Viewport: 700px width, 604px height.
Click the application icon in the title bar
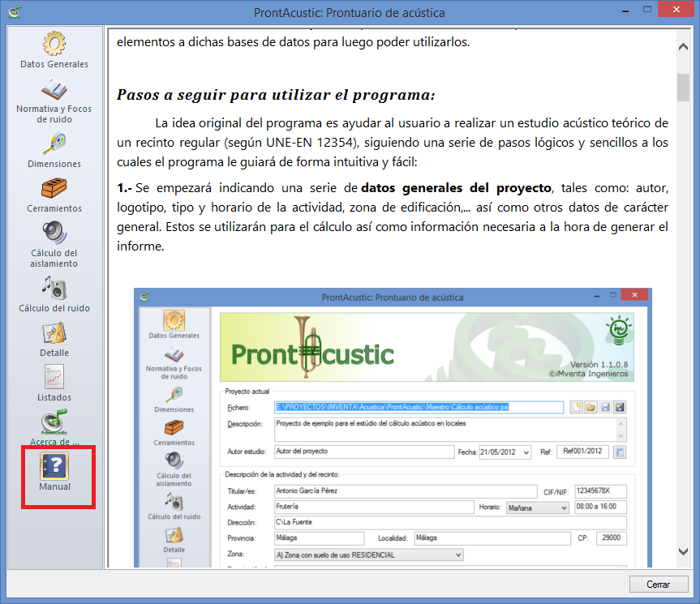(15, 12)
